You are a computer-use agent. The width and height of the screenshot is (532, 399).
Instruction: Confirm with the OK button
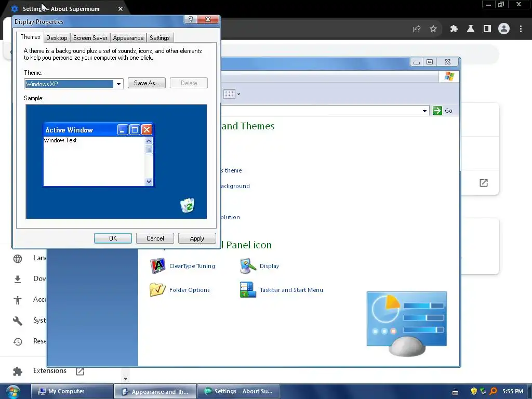click(x=113, y=238)
